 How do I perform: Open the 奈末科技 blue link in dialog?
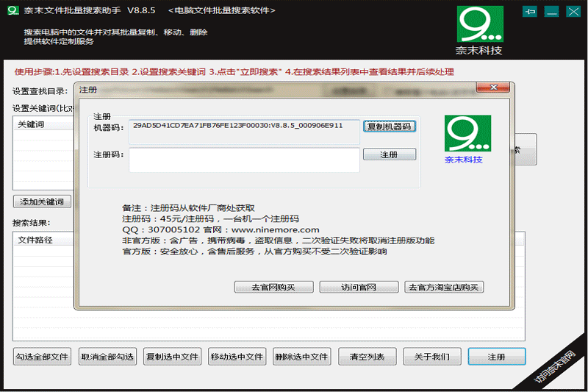click(x=464, y=160)
